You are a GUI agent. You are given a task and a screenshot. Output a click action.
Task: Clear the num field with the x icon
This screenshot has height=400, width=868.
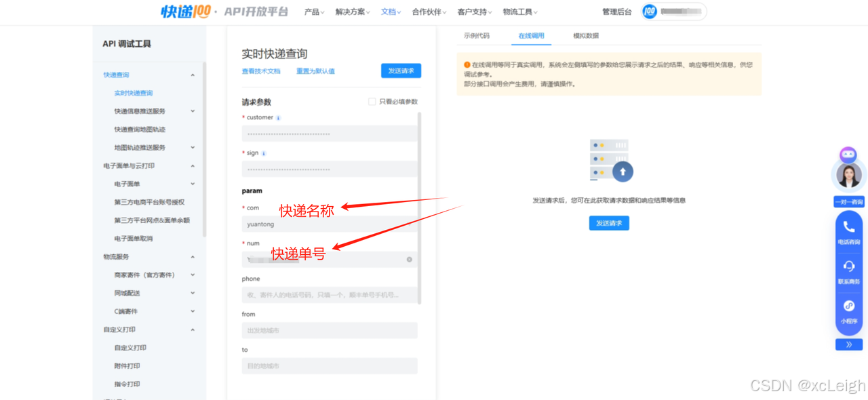410,260
